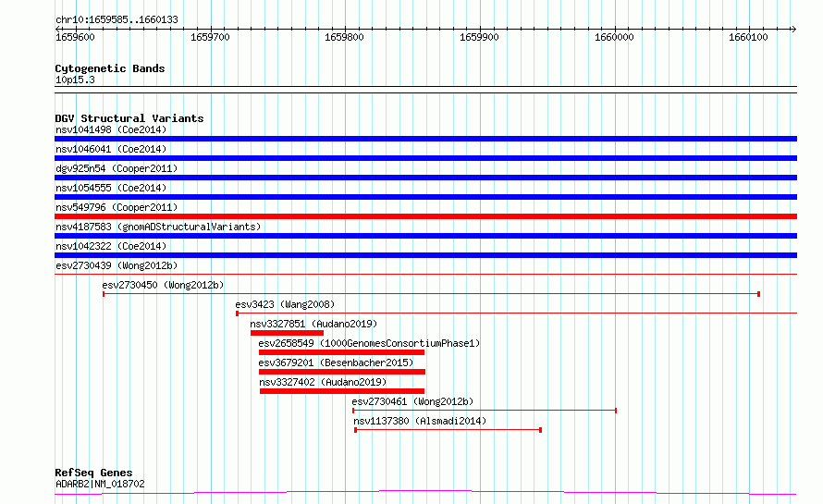Click the red span line of esv3423
This screenshot has height=504, width=823.
tap(517, 313)
